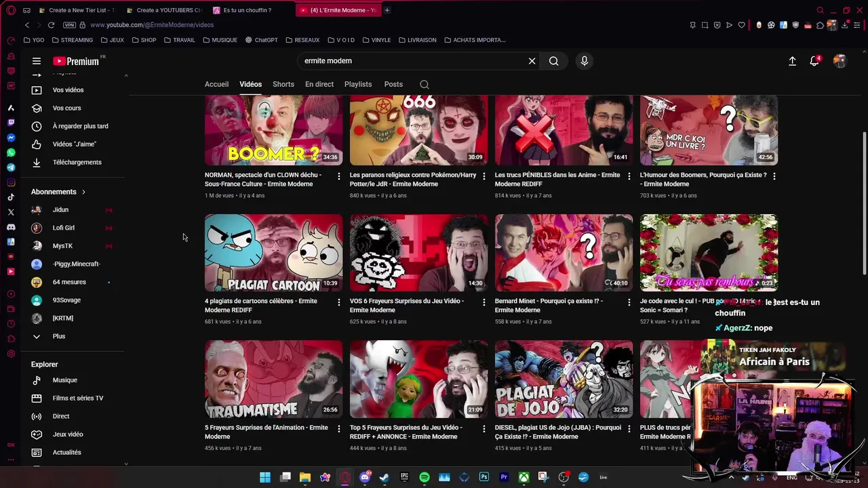Open the JEUX bookmarks folder
Image resolution: width=868 pixels, height=488 pixels.
pos(113,40)
